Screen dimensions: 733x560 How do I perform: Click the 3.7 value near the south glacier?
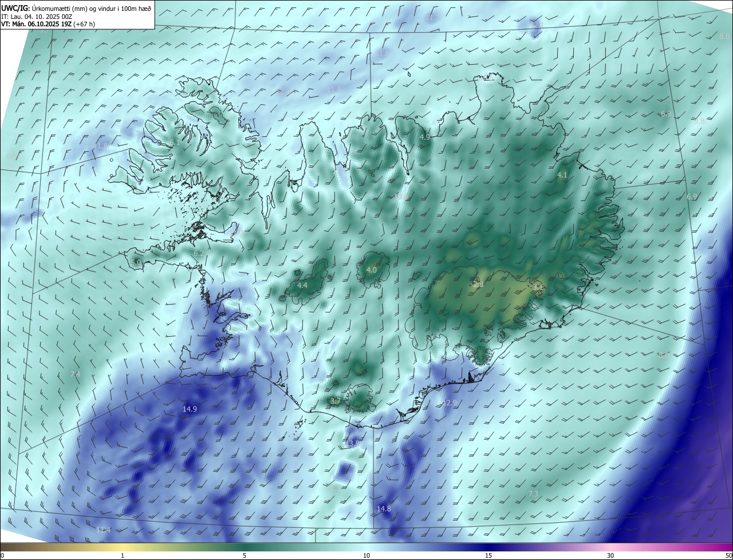[x=336, y=401]
